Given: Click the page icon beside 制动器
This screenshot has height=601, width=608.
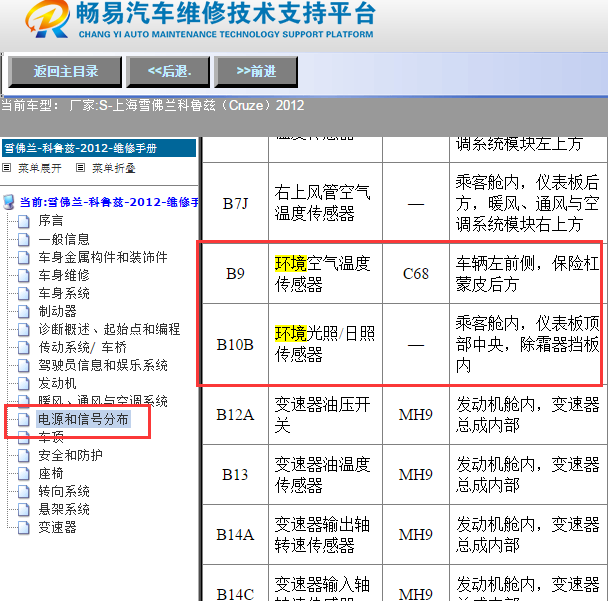Looking at the screenshot, I should (24, 311).
